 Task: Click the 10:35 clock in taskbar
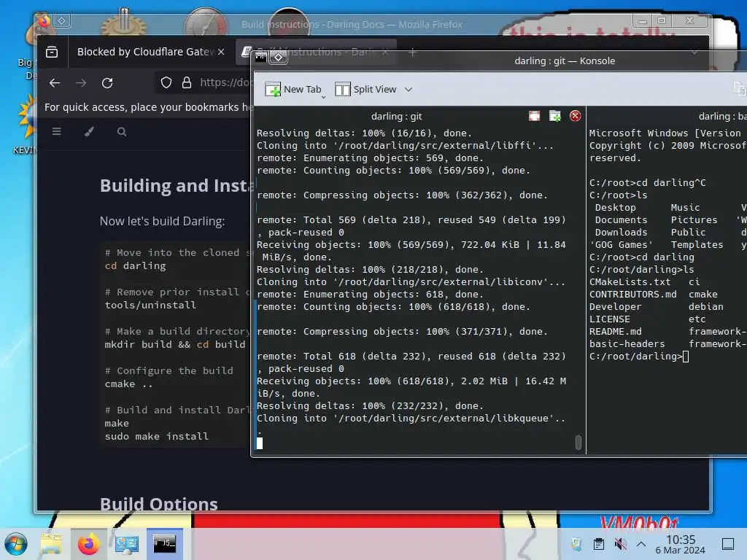tap(681, 540)
